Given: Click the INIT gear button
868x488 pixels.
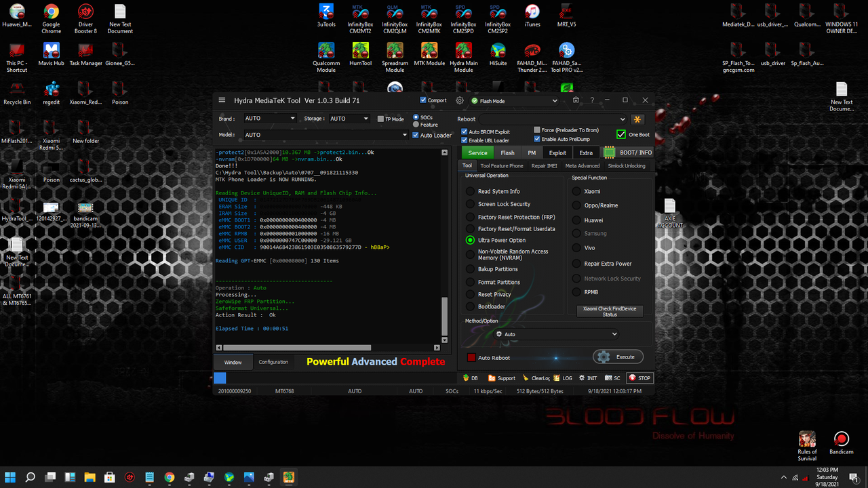Looking at the screenshot, I should (x=588, y=378).
